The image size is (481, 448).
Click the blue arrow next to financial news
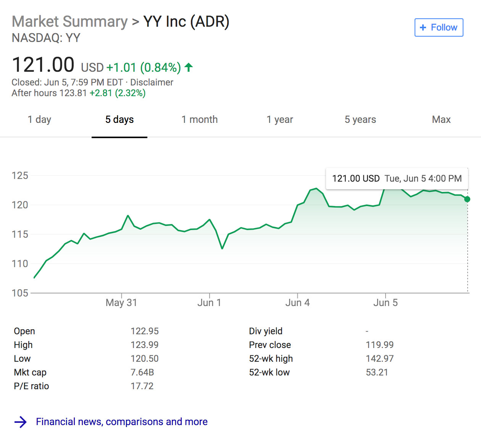20,422
